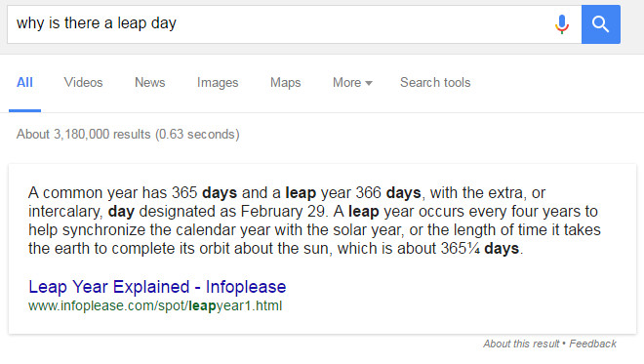Screen dimensions: 644x364
Task: Go to the Images tab
Action: point(218,83)
